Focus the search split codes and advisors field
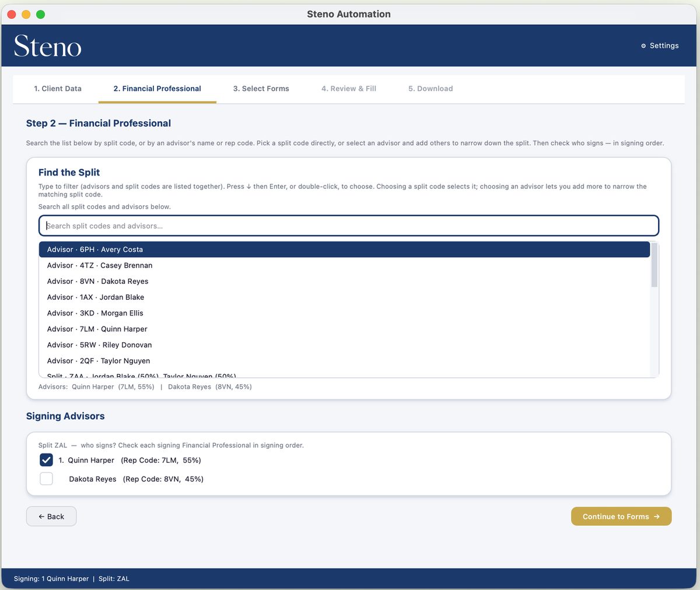This screenshot has height=590, width=700. pyautogui.click(x=349, y=226)
